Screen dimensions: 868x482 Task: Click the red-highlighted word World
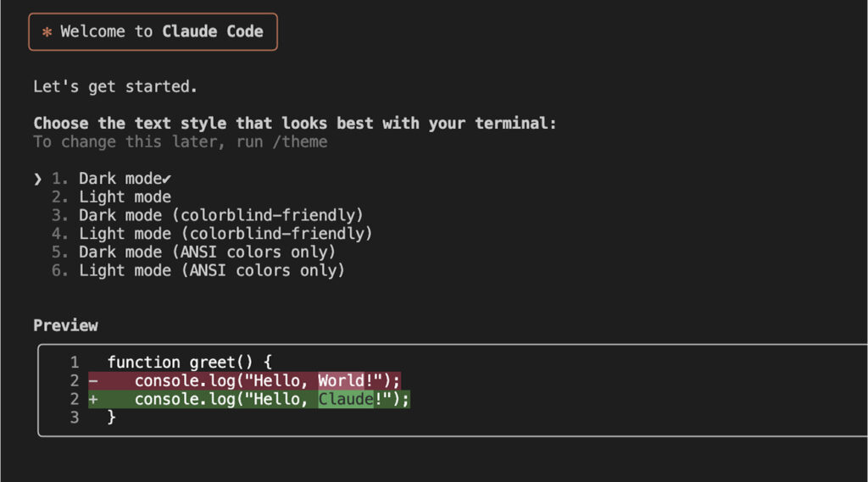[x=341, y=380]
